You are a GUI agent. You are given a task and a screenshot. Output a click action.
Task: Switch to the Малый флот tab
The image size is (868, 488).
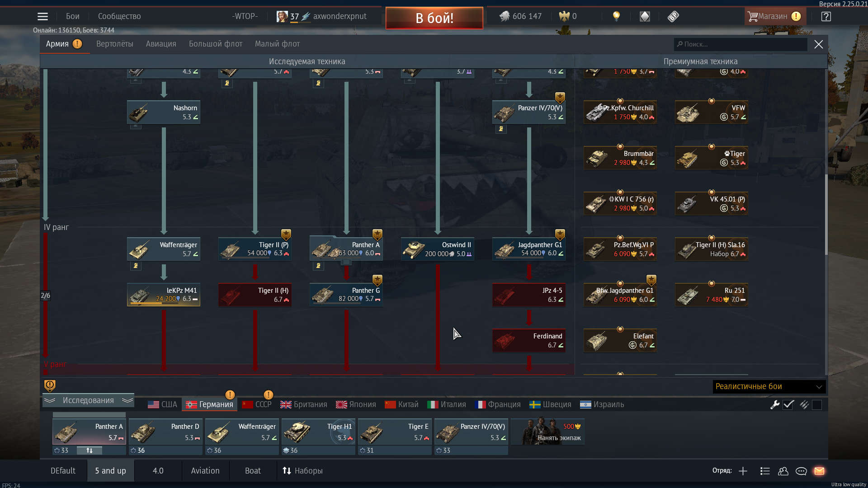coord(277,44)
